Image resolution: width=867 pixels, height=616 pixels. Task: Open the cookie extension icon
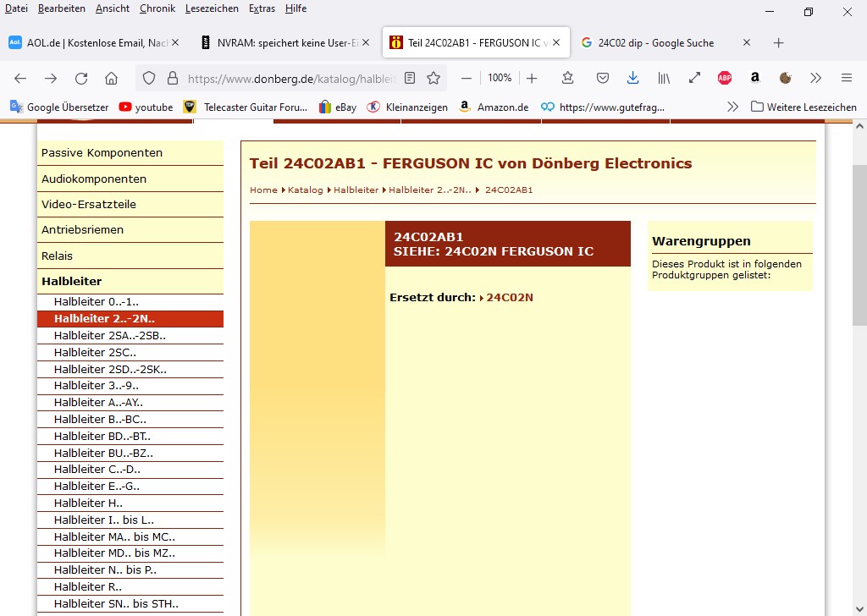coord(785,78)
